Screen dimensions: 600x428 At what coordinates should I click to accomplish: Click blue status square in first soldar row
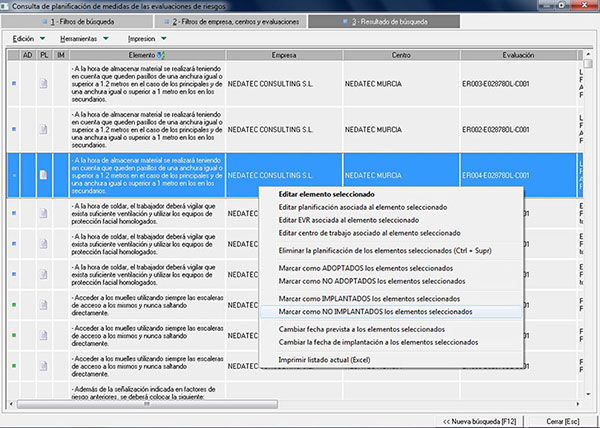point(14,213)
